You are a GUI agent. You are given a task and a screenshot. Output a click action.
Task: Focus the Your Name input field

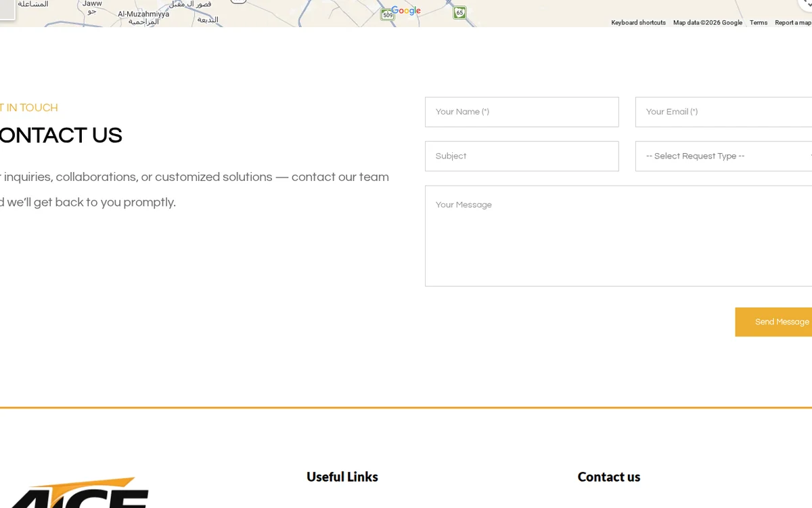click(522, 112)
